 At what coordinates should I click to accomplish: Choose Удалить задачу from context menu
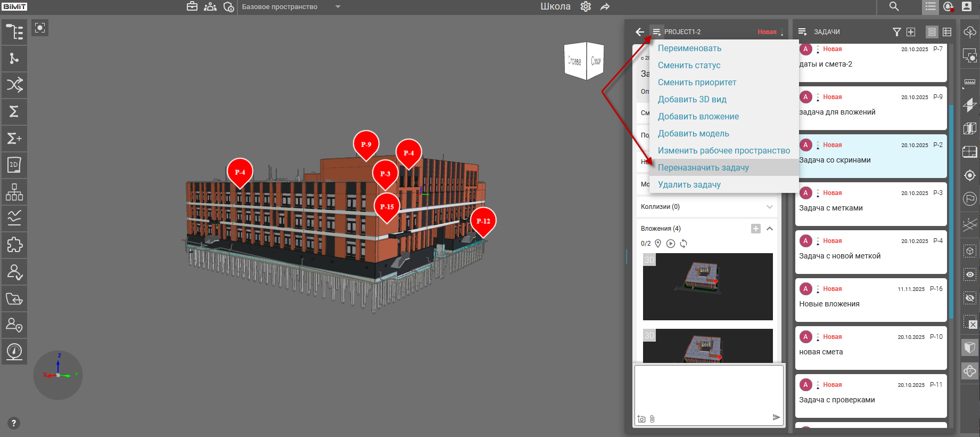tap(689, 184)
